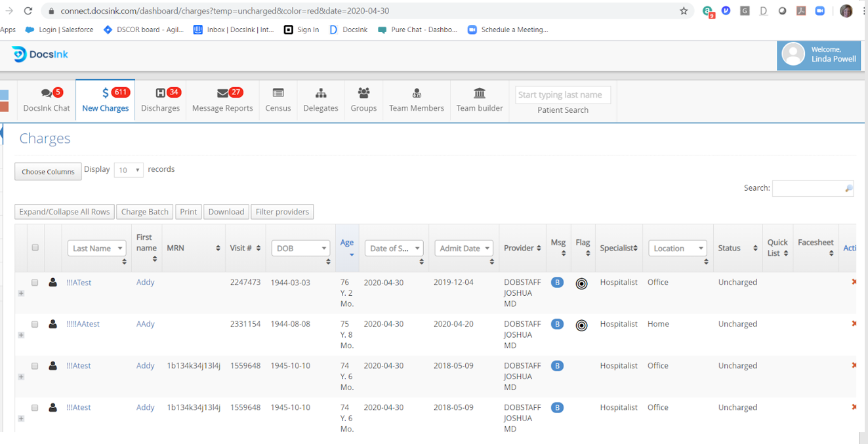Expand the row for visit 2247473
The width and height of the screenshot is (868, 444).
[21, 293]
